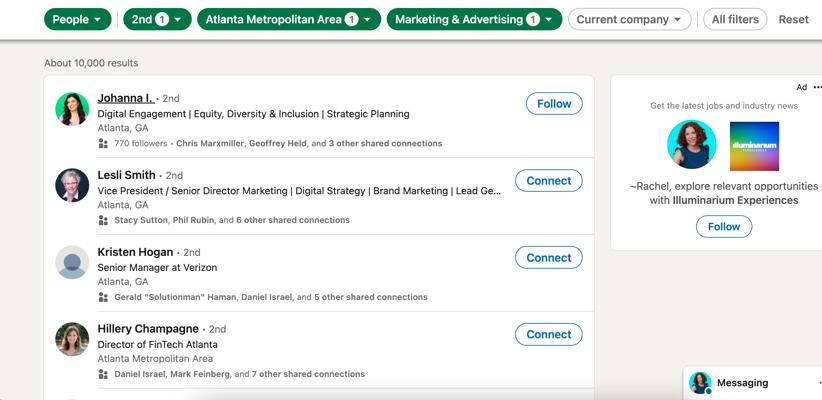Screen dimensions: 822x400
Task: Click Lesli Smith's profile picture
Action: coord(72,185)
